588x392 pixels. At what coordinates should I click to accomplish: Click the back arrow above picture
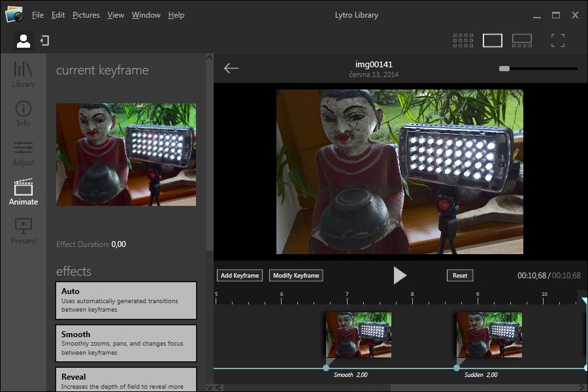tap(231, 68)
